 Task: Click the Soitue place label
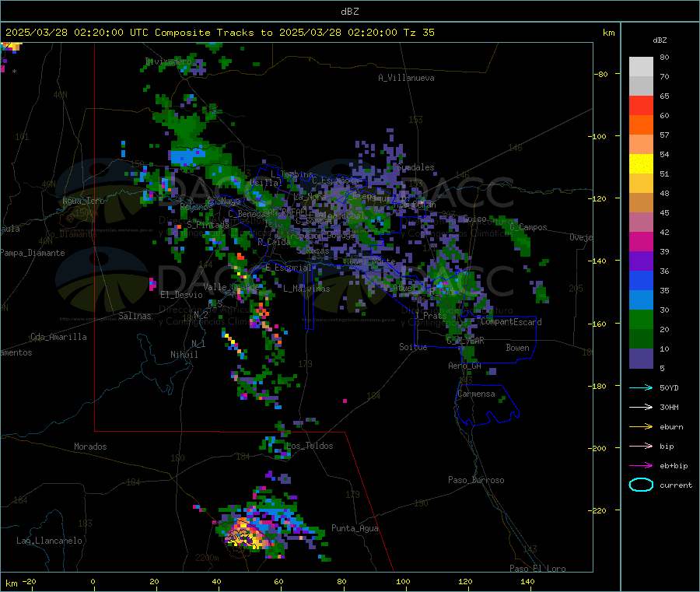pos(413,347)
